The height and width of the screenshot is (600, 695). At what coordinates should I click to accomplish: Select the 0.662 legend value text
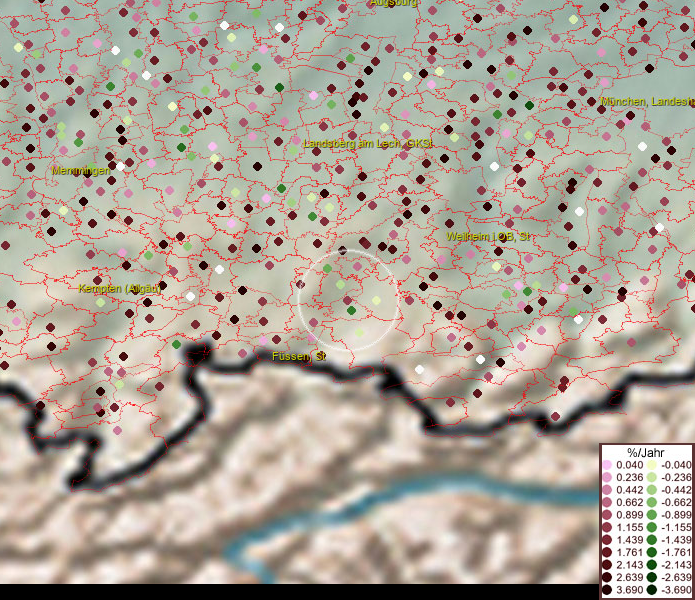629,503
